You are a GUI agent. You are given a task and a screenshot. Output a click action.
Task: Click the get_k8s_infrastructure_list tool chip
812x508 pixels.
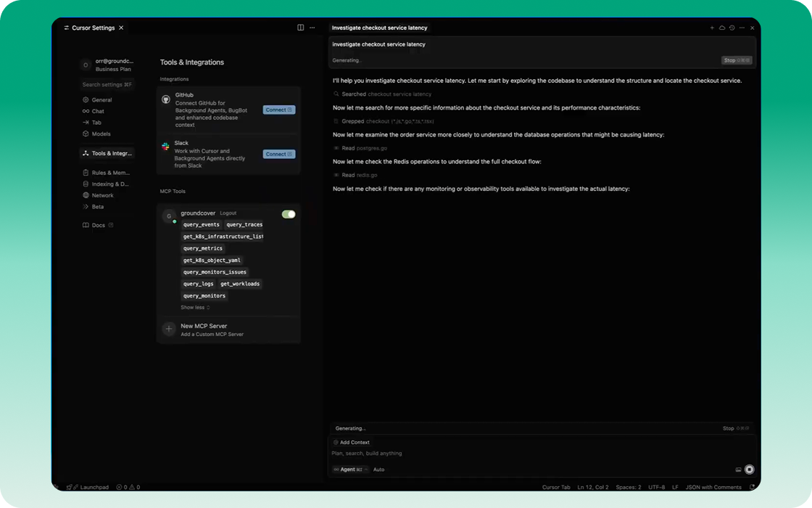pos(223,237)
